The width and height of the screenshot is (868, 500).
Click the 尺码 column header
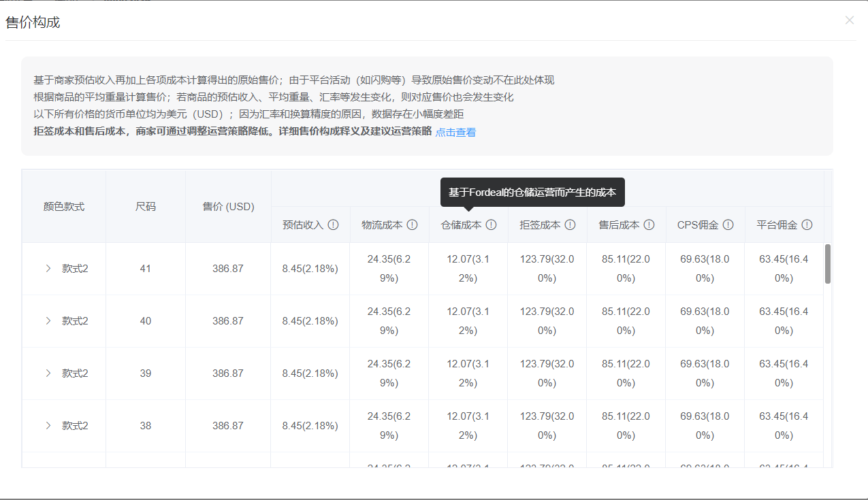pos(145,206)
